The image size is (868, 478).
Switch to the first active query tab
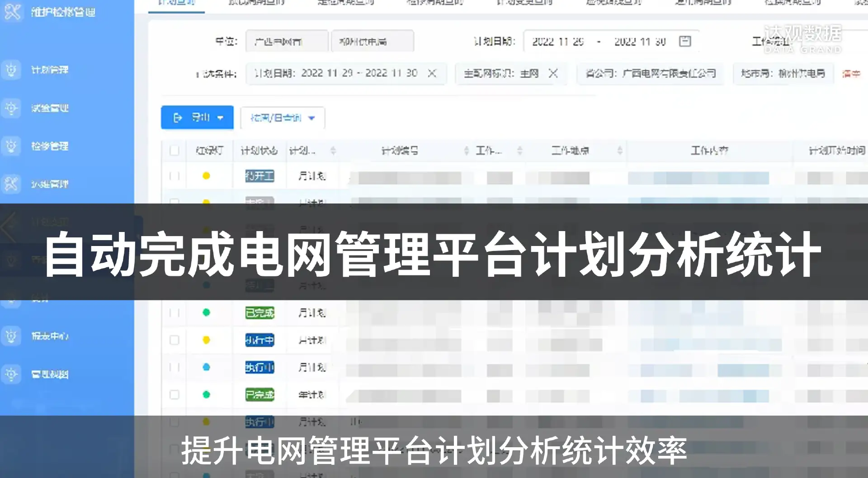tap(176, 4)
